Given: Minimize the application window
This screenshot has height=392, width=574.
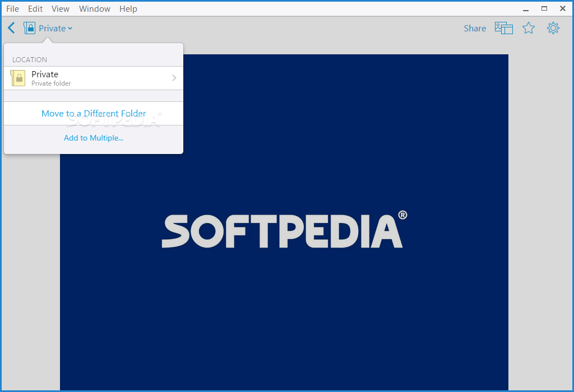Looking at the screenshot, I should coord(526,9).
